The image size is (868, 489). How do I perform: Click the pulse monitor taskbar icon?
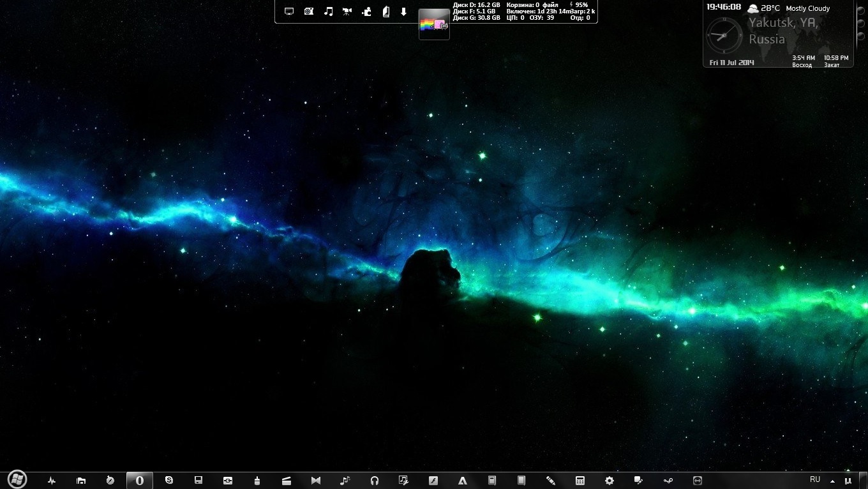click(x=52, y=481)
